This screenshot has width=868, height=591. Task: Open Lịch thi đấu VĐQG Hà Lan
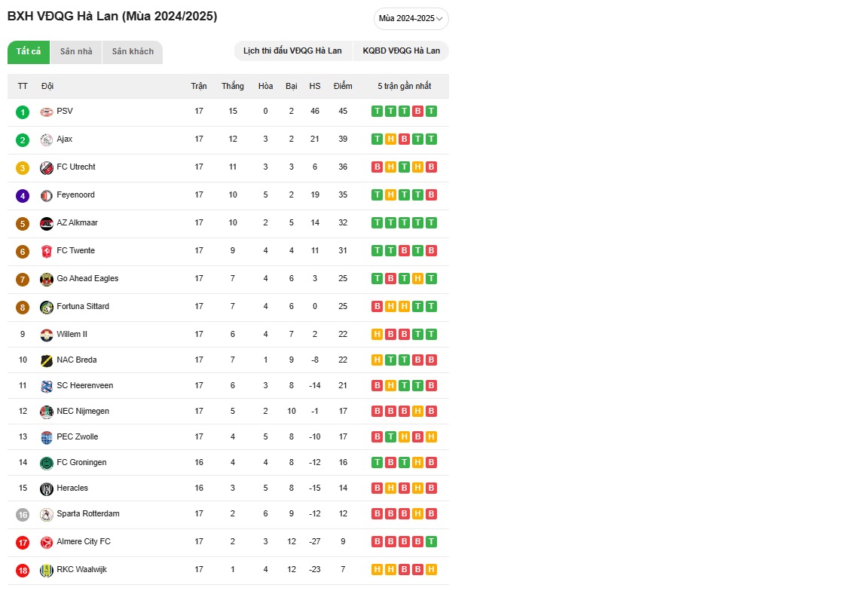click(x=293, y=51)
